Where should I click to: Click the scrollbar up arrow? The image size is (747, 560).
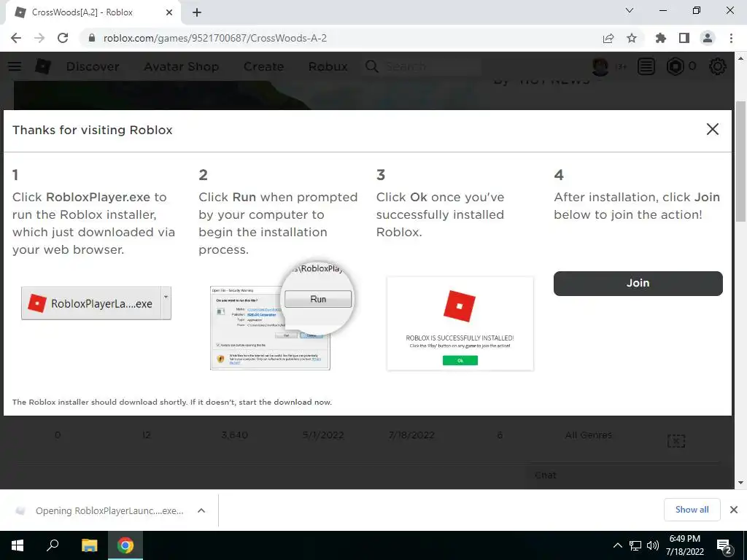tap(740, 58)
